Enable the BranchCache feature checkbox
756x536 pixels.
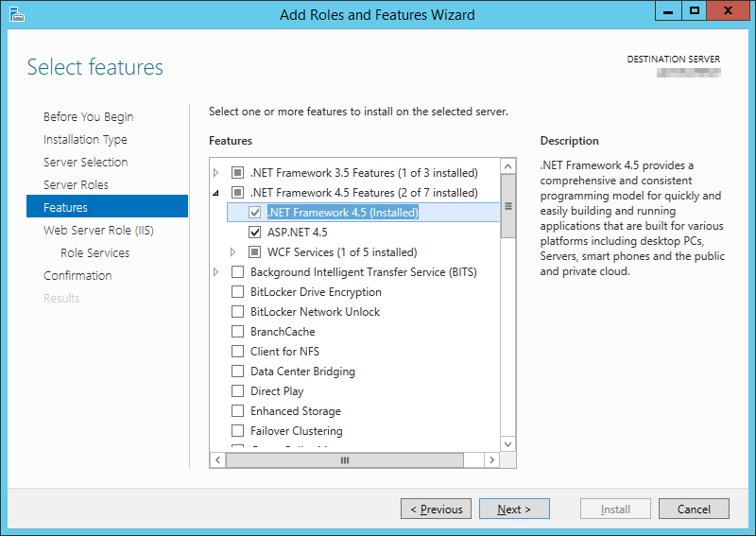237,332
